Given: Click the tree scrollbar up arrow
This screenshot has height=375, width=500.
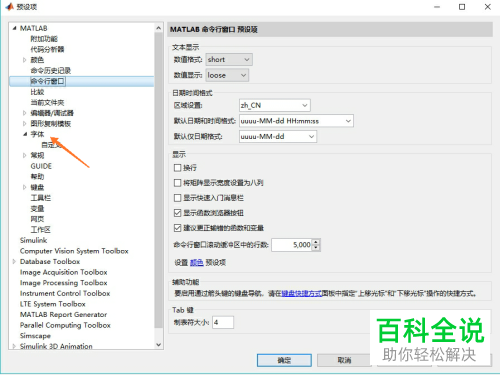Looking at the screenshot, I should click(x=159, y=28).
